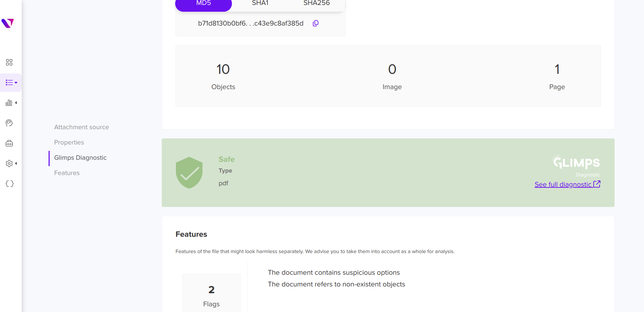The width and height of the screenshot is (644, 312).
Task: Select Glimps Diagnostic in side navigation
Action: (x=80, y=158)
